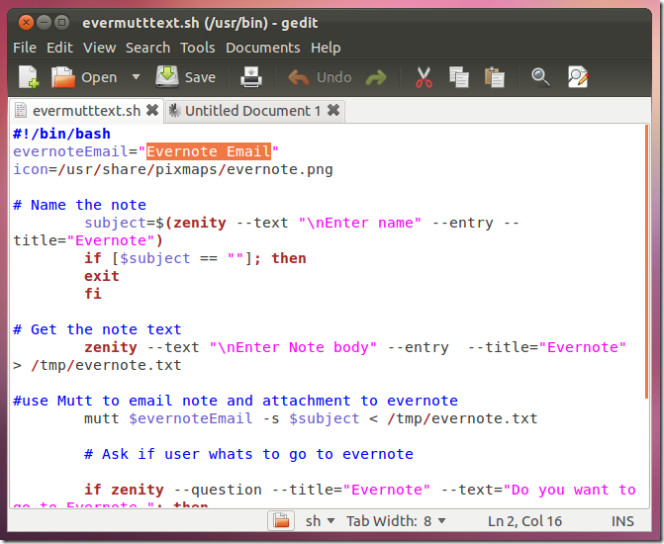Open the Tab Width dropdown
The width and height of the screenshot is (664, 544).
point(396,521)
